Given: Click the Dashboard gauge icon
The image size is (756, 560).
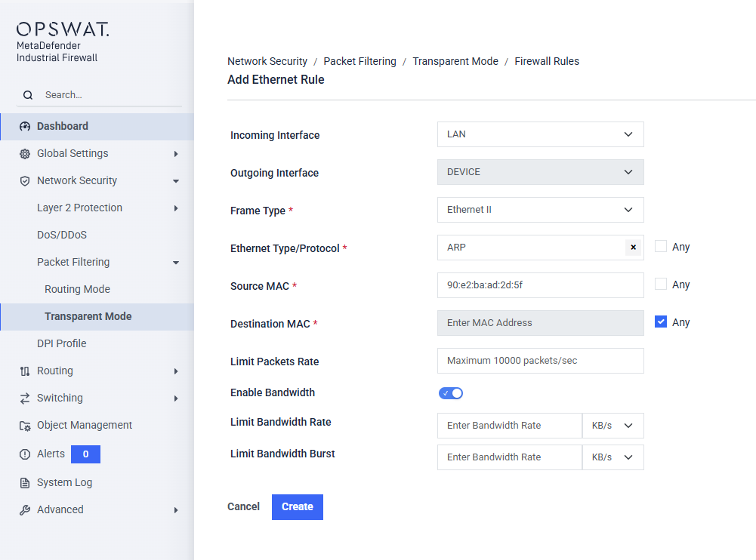Looking at the screenshot, I should click(25, 127).
